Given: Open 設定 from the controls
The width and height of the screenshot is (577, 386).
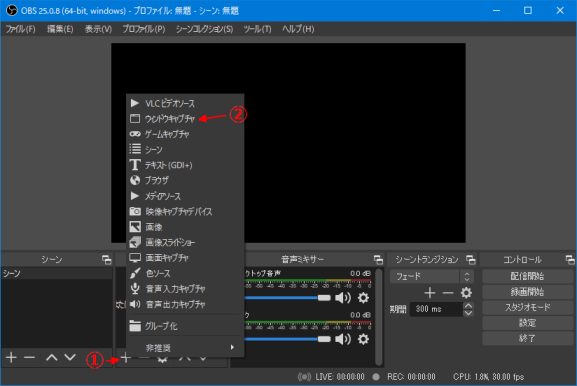Looking at the screenshot, I should click(x=527, y=323).
